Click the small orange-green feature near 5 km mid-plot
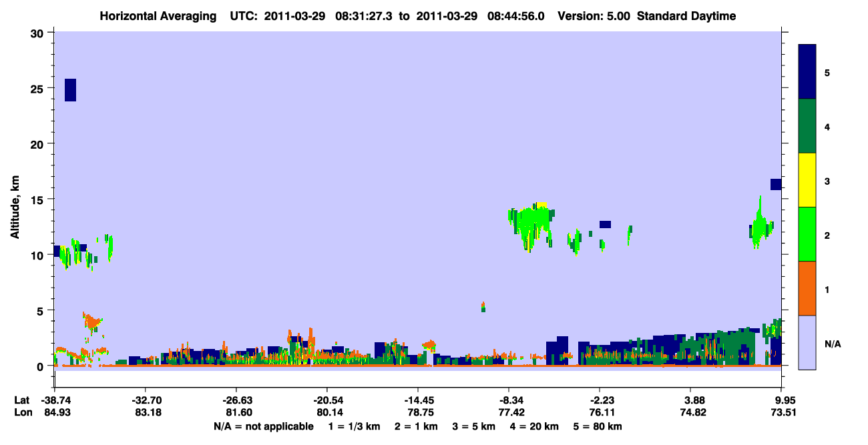The width and height of the screenshot is (868, 445). 483,307
